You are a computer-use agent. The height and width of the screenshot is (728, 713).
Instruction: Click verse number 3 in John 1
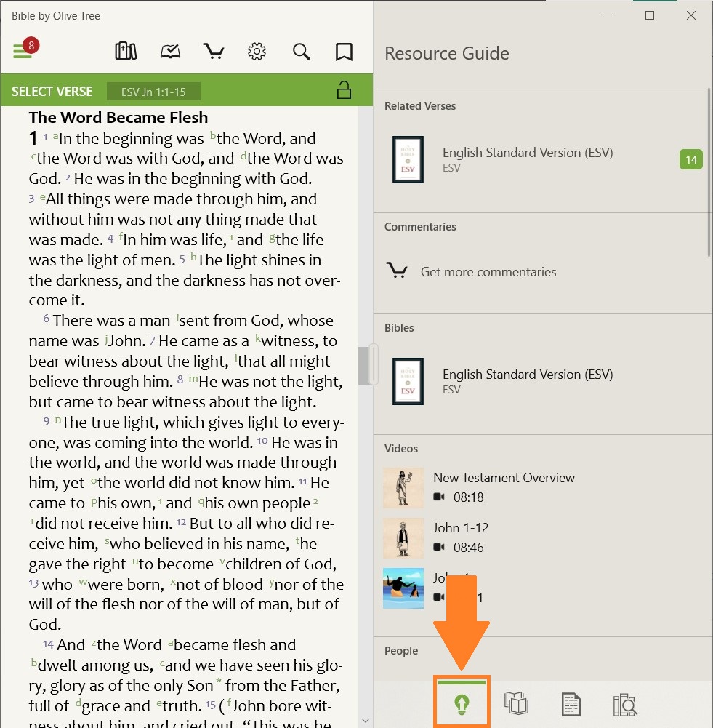click(31, 199)
